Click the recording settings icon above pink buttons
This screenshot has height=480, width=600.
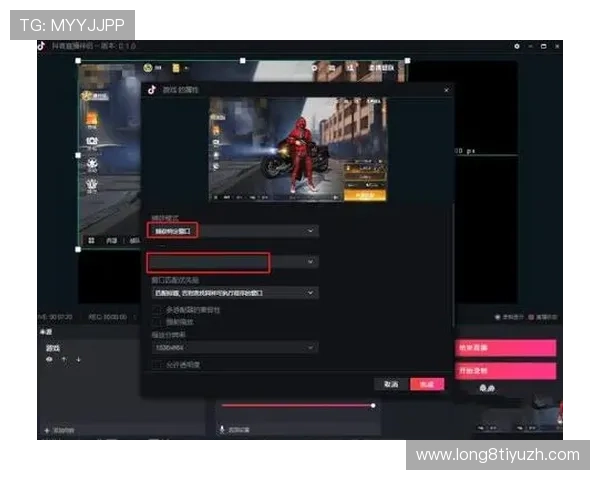[498, 317]
